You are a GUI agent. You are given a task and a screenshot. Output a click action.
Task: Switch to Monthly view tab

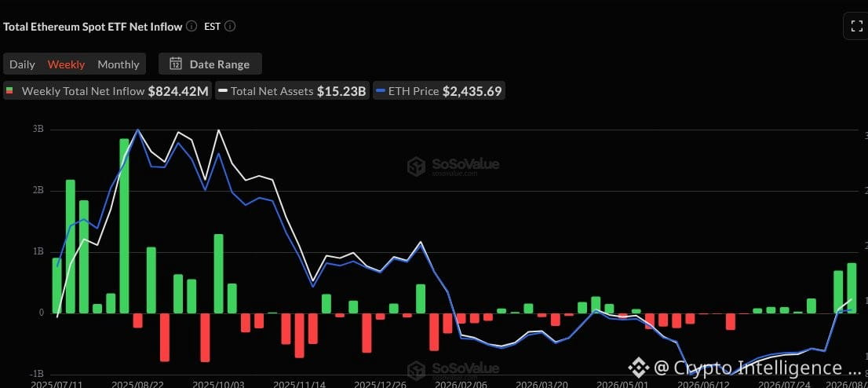119,64
